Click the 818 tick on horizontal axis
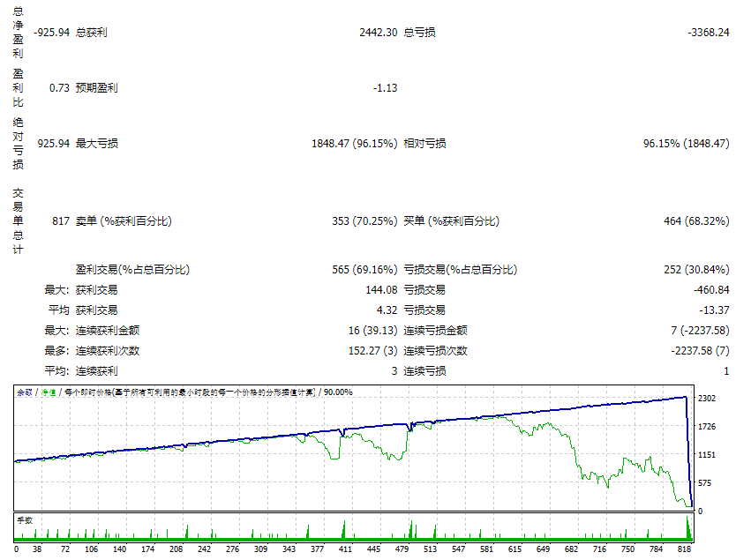This screenshot has width=736, height=560. (x=684, y=549)
